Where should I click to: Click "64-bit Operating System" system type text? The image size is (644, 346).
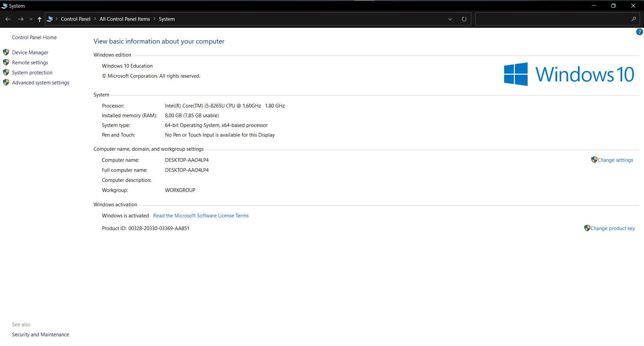coord(216,125)
